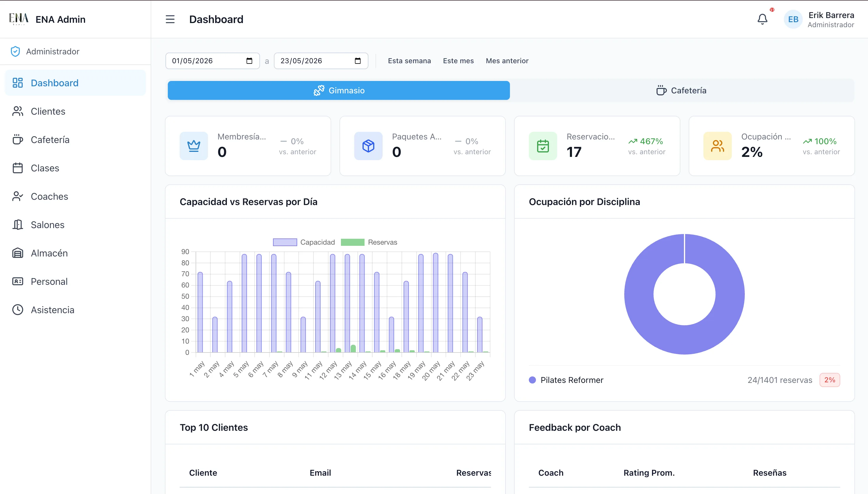Click the Pilates Reformer purple legend dot
Viewport: 868px width, 494px height.
(532, 380)
